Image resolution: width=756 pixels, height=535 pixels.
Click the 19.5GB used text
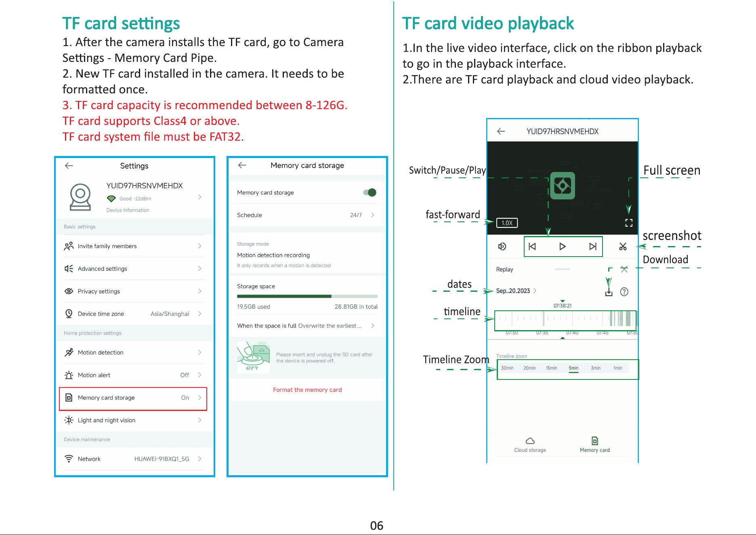[254, 307]
